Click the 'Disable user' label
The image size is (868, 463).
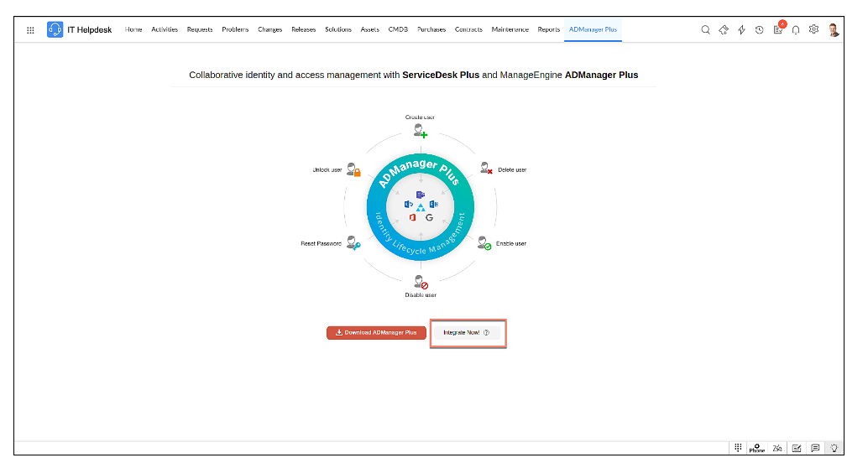(421, 295)
